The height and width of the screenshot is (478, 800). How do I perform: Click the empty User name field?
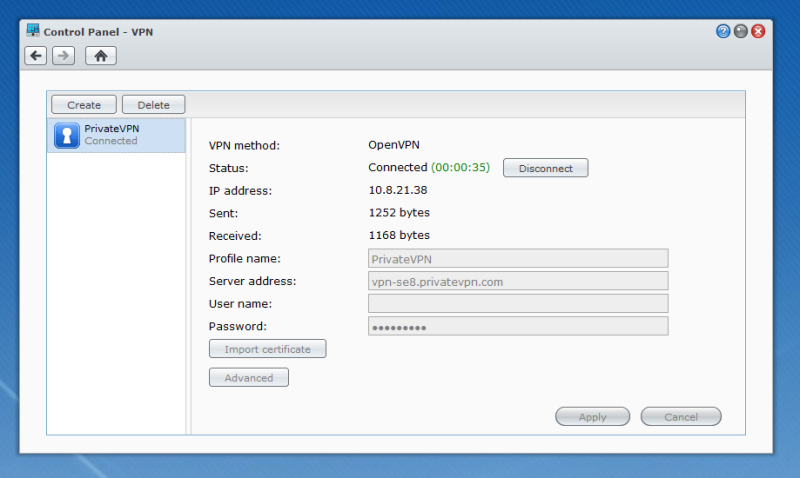(x=518, y=304)
